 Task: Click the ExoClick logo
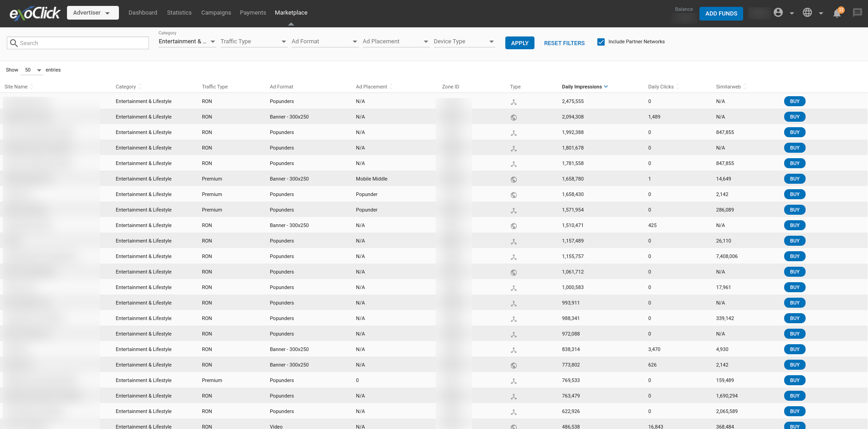coord(35,13)
